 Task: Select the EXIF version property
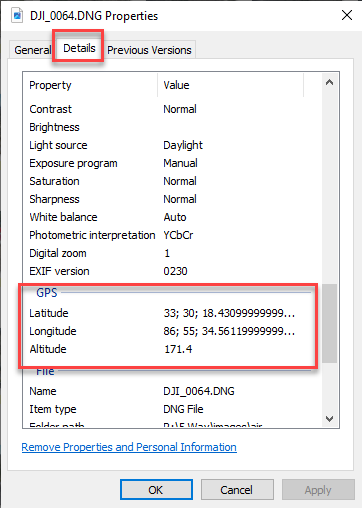pyautogui.click(x=59, y=271)
